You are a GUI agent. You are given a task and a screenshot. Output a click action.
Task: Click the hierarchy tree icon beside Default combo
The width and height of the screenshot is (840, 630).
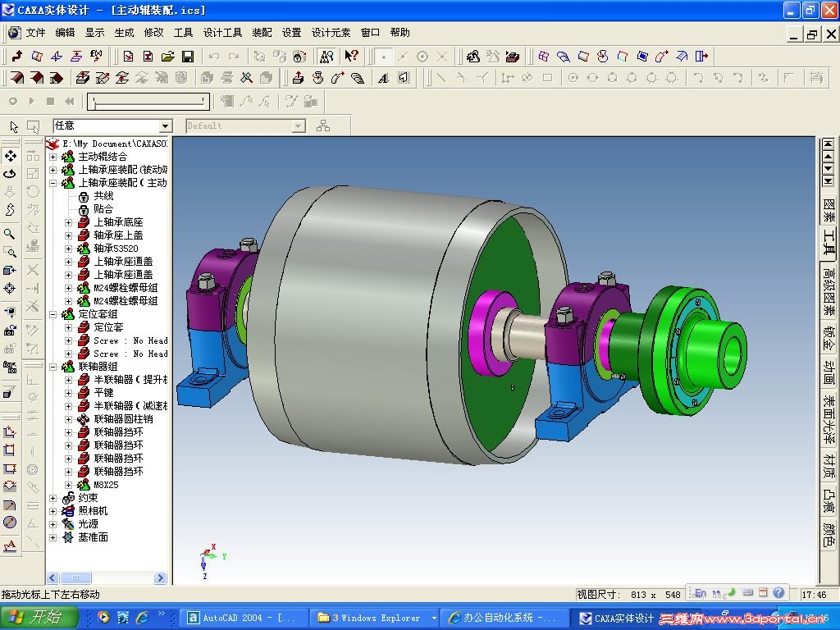click(323, 126)
